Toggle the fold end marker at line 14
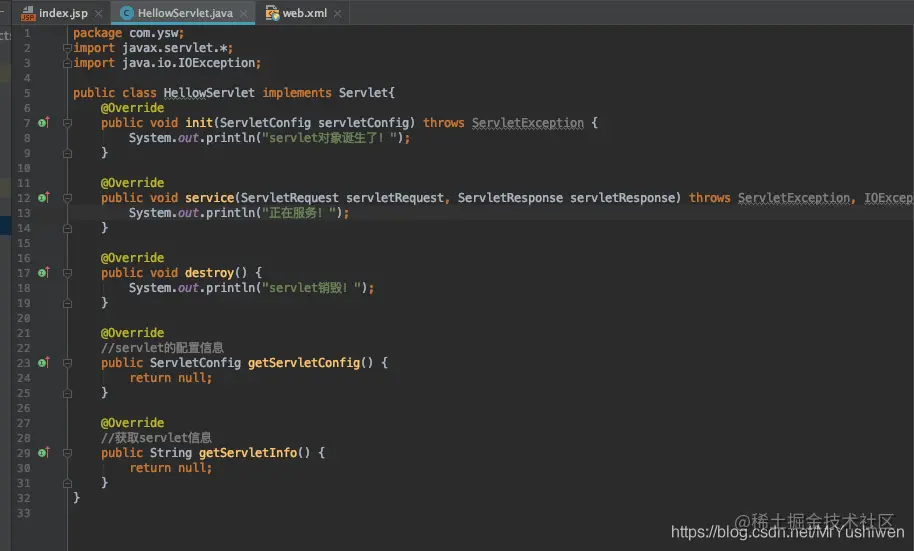 click(67, 229)
